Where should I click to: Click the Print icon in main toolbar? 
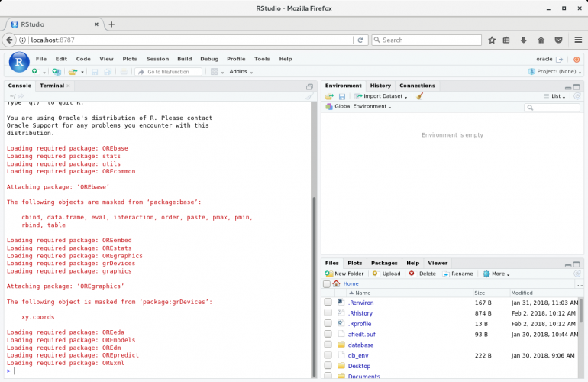(x=124, y=71)
